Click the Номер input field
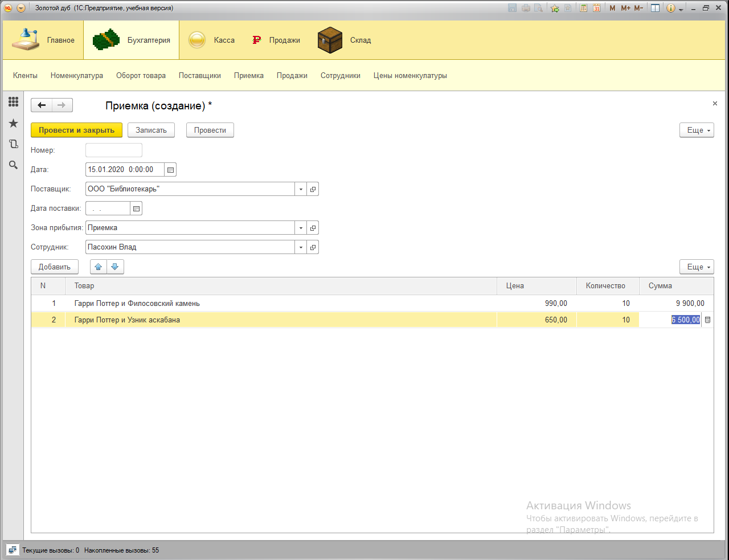The width and height of the screenshot is (729, 560). tap(114, 150)
